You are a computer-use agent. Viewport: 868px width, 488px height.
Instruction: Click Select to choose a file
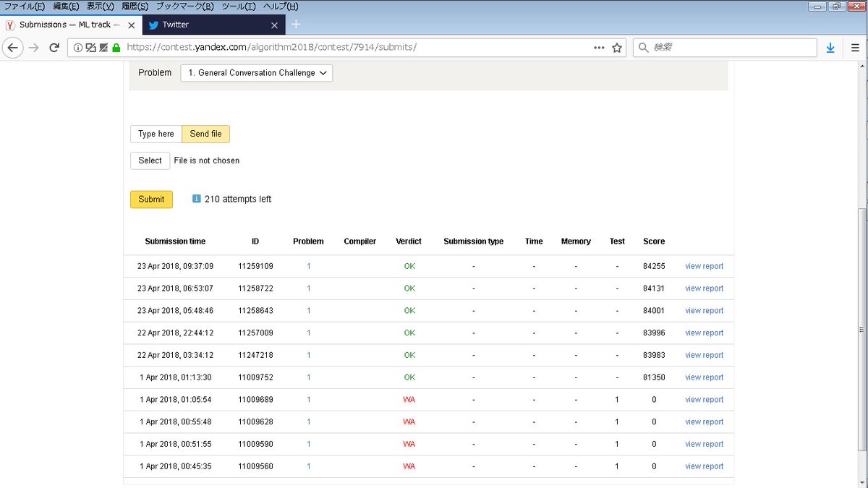tap(150, 160)
